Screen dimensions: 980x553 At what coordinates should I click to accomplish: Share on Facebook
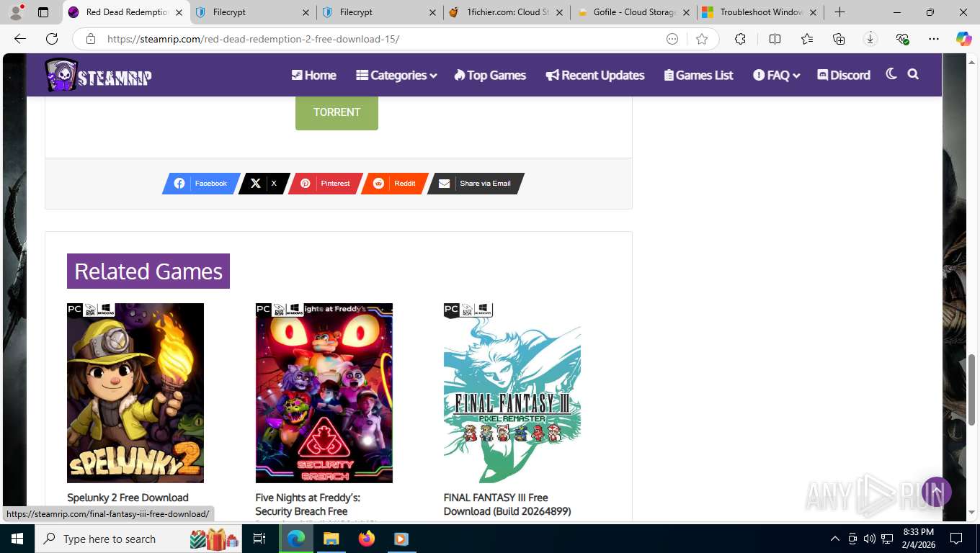201,184
